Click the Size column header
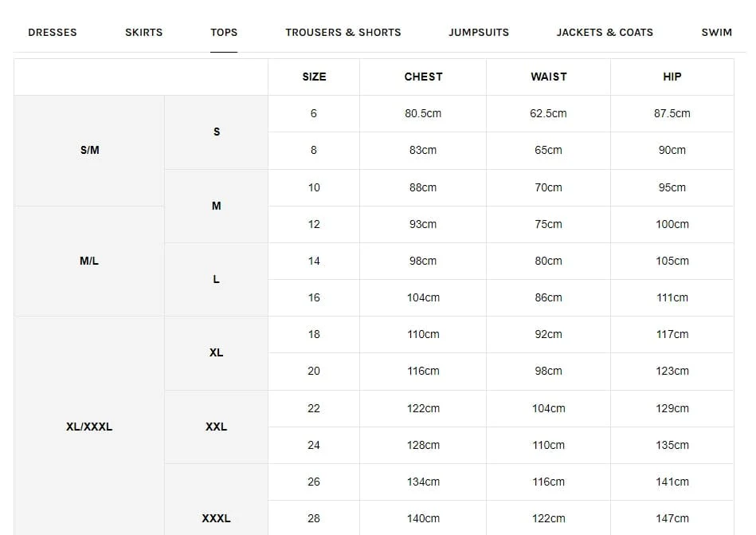Screen dimensions: 756x535 click(x=314, y=77)
